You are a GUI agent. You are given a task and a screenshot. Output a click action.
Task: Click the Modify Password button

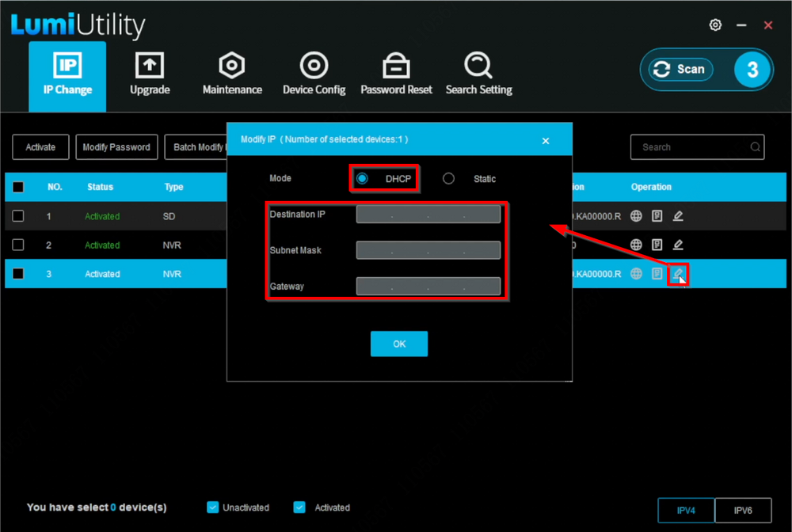coord(116,147)
